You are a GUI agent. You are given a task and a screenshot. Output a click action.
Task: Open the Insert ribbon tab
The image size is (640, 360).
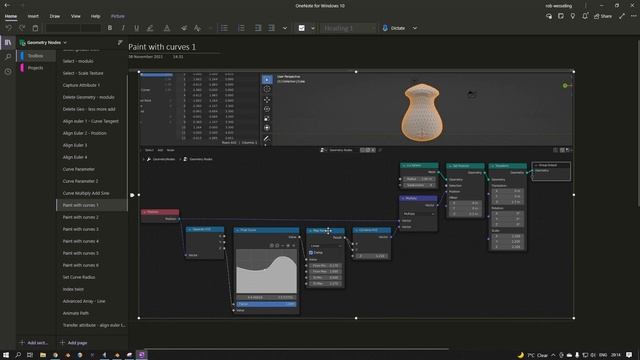click(x=33, y=16)
